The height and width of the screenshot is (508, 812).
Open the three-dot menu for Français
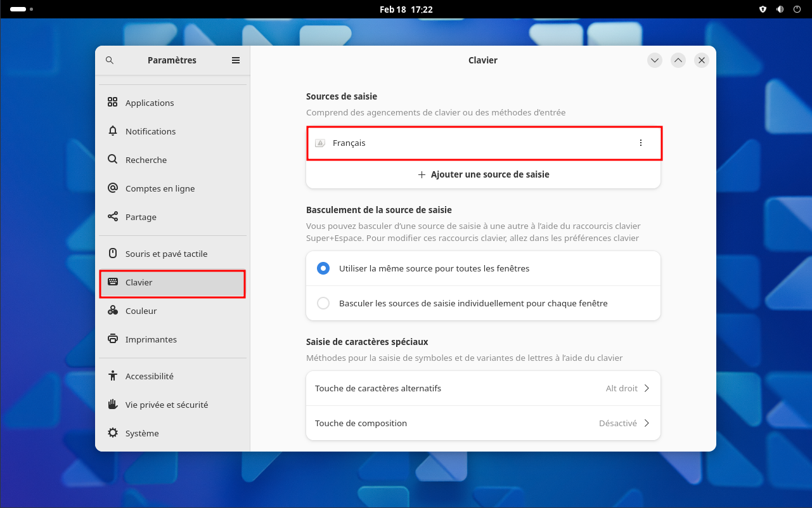tap(640, 143)
